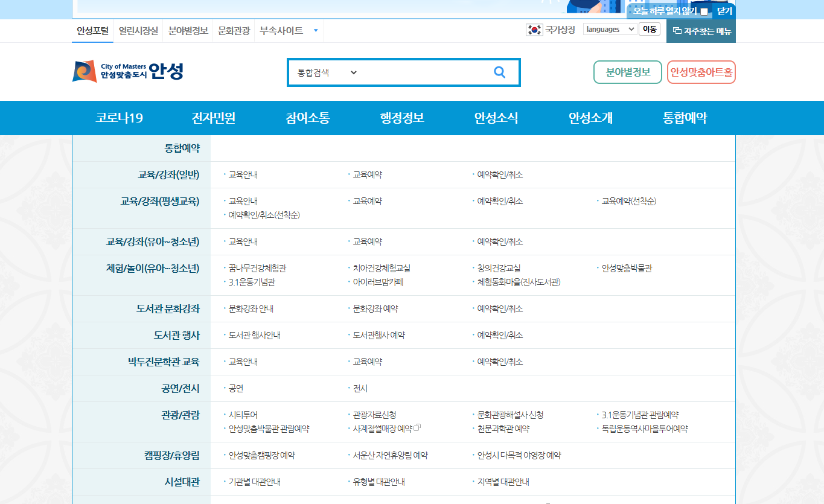Screen dimensions: 824x504
Task: Open 유형별 대관안내 link
Action: coord(379,482)
